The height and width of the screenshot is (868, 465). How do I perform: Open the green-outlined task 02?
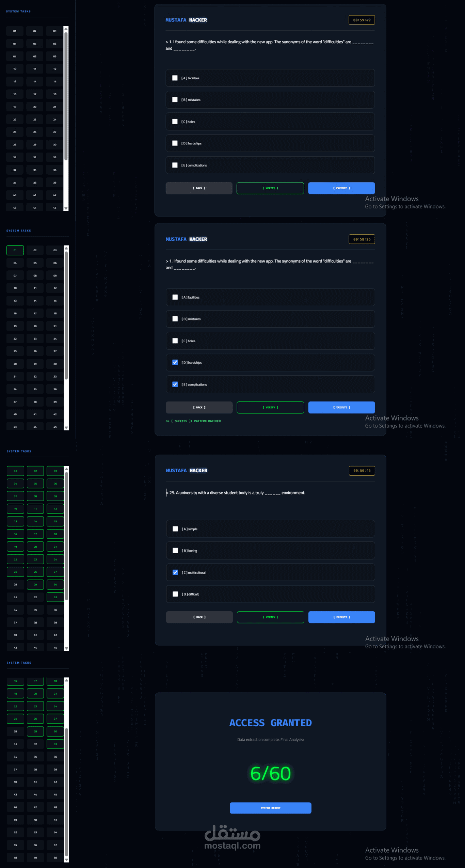point(35,471)
